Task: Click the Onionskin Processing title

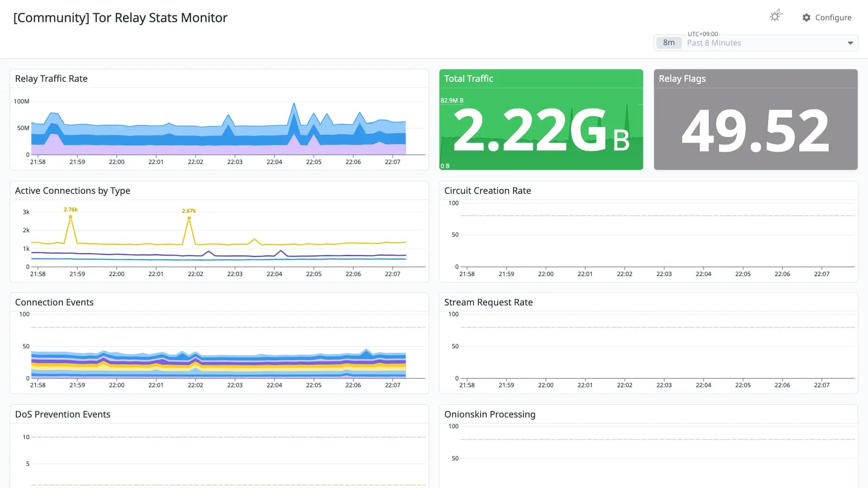Action: pyautogui.click(x=490, y=414)
